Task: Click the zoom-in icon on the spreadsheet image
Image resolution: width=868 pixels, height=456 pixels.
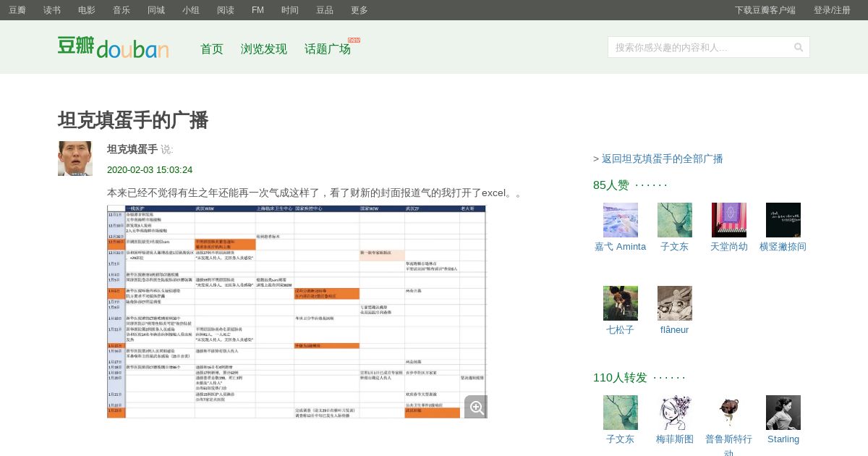Action: pos(476,407)
